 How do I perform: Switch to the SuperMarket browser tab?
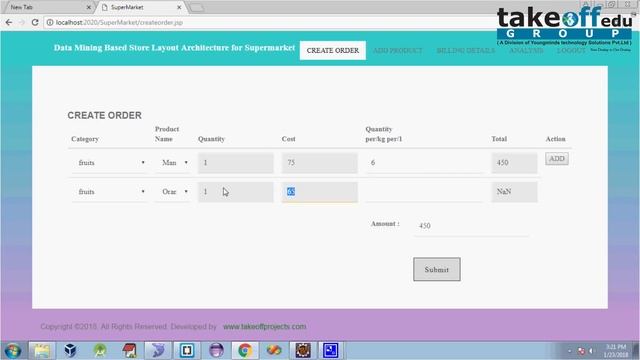click(141, 7)
